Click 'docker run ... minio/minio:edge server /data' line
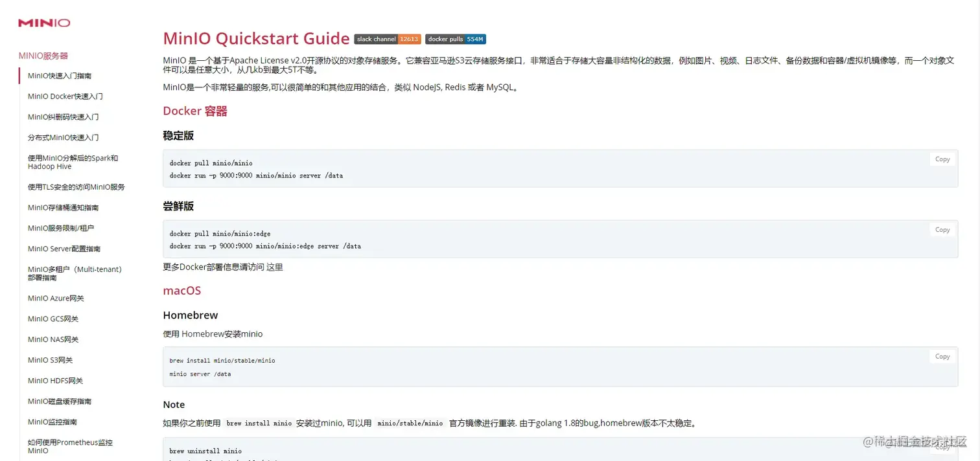Image resolution: width=980 pixels, height=461 pixels. 265,246
